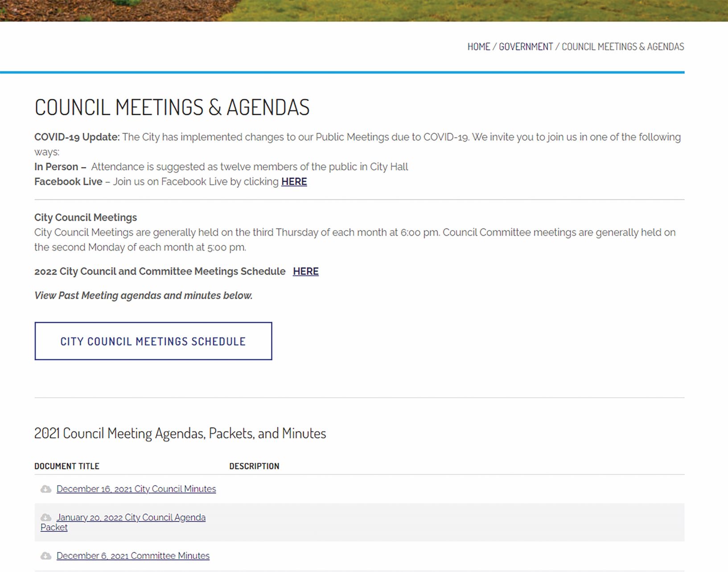Click the download cloud icon beside December 16 minutes
Image resolution: width=728 pixels, height=572 pixels.
46,489
